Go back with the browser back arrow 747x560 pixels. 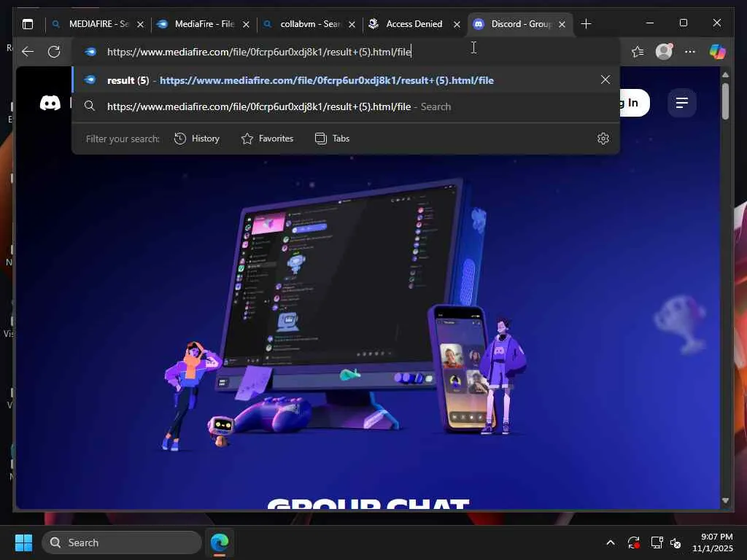point(28,52)
